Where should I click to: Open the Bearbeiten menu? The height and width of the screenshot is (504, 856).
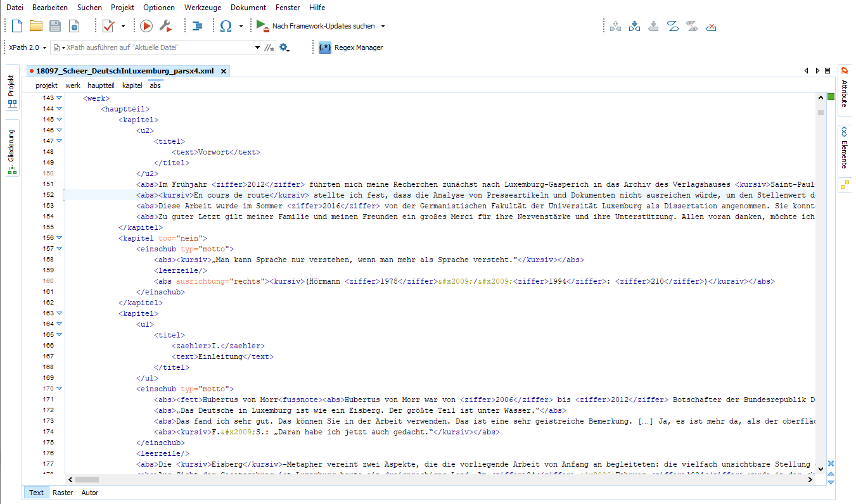tap(50, 8)
